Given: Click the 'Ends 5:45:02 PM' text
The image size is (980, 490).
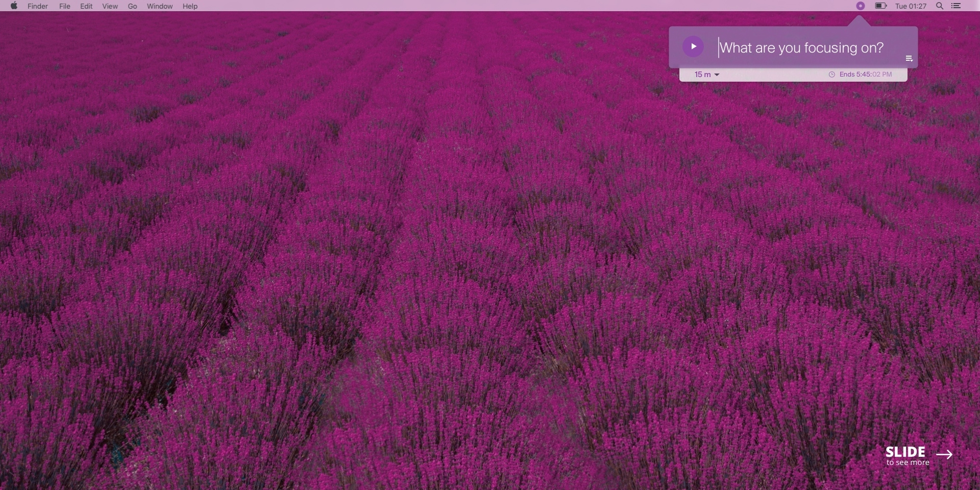Looking at the screenshot, I should [x=866, y=75].
